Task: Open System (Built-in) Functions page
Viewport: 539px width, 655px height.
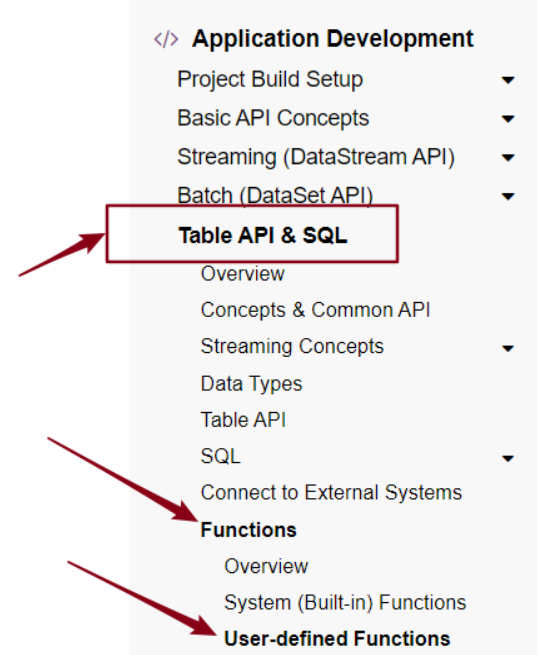Action: tap(345, 603)
